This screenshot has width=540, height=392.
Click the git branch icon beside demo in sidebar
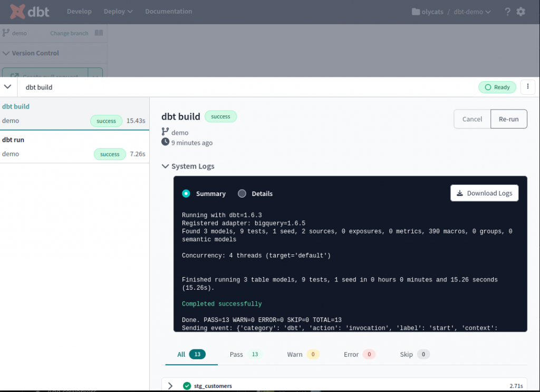coord(6,33)
